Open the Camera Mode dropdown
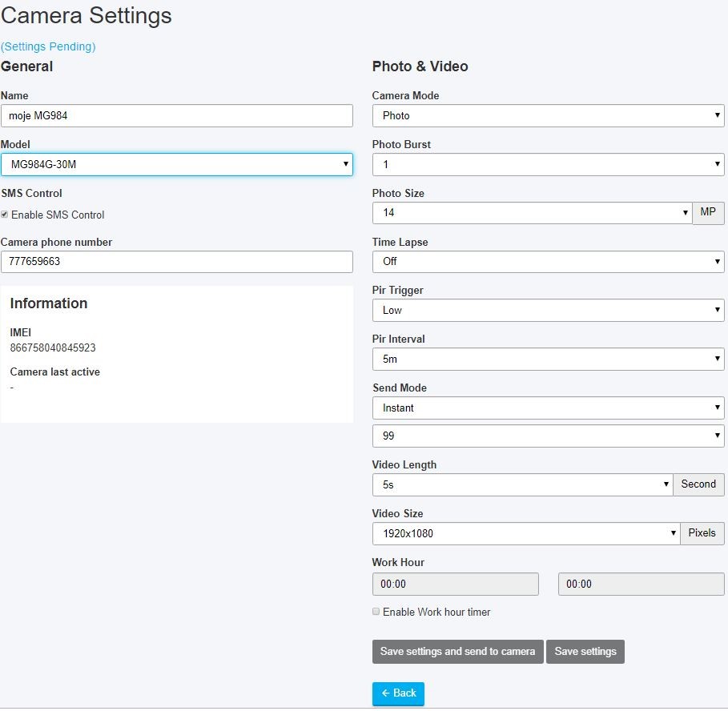Image resolution: width=728 pixels, height=711 pixels. pos(548,115)
